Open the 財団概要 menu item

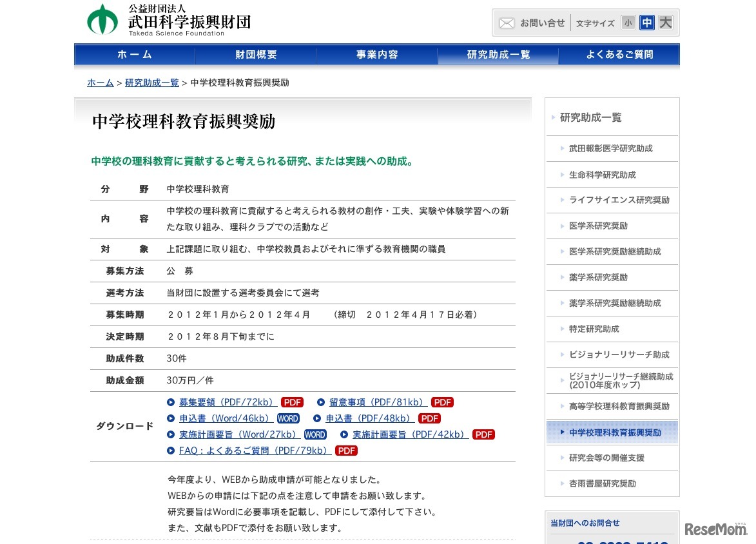[256, 55]
